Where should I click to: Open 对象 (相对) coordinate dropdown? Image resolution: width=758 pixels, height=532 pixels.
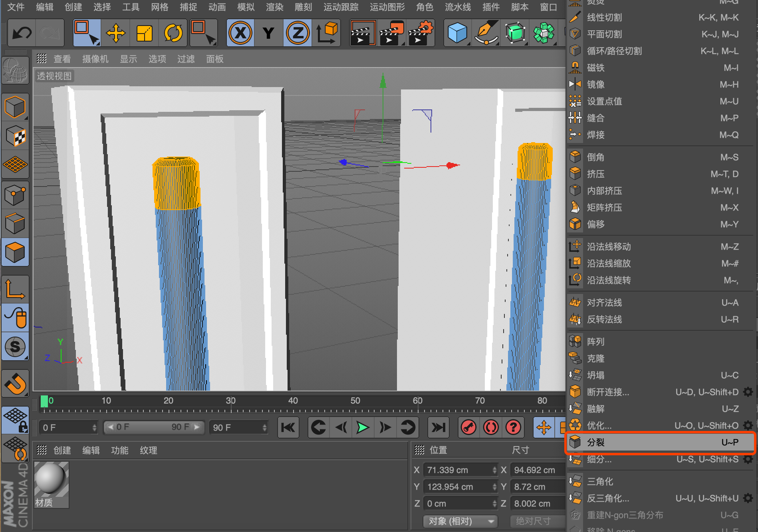tap(461, 521)
